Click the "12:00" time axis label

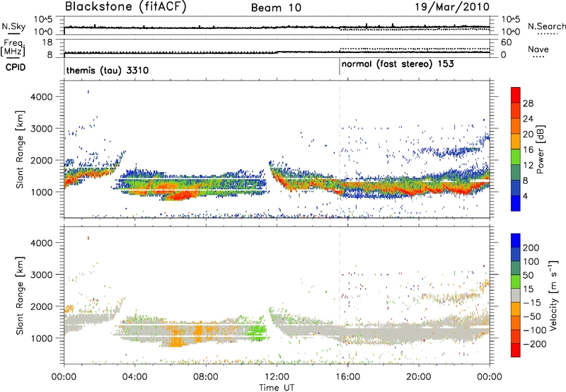pos(277,377)
